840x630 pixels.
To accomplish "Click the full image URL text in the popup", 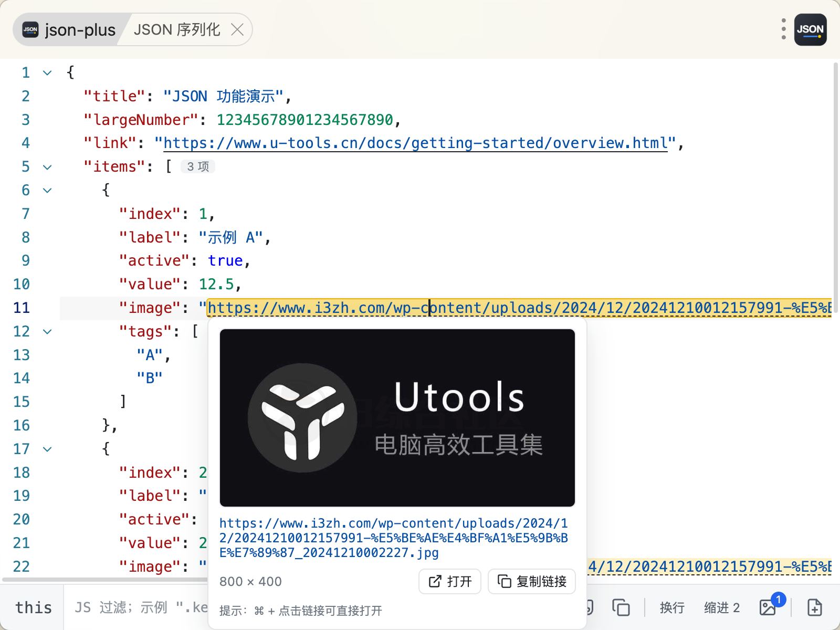I will click(x=394, y=538).
